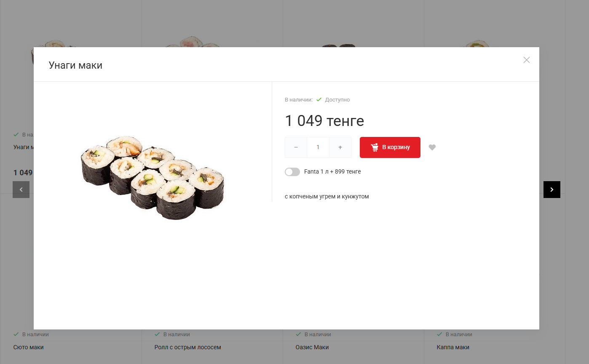Screen dimensions: 589x364
Task: Increase quantity with the plus button
Action: [x=340, y=147]
